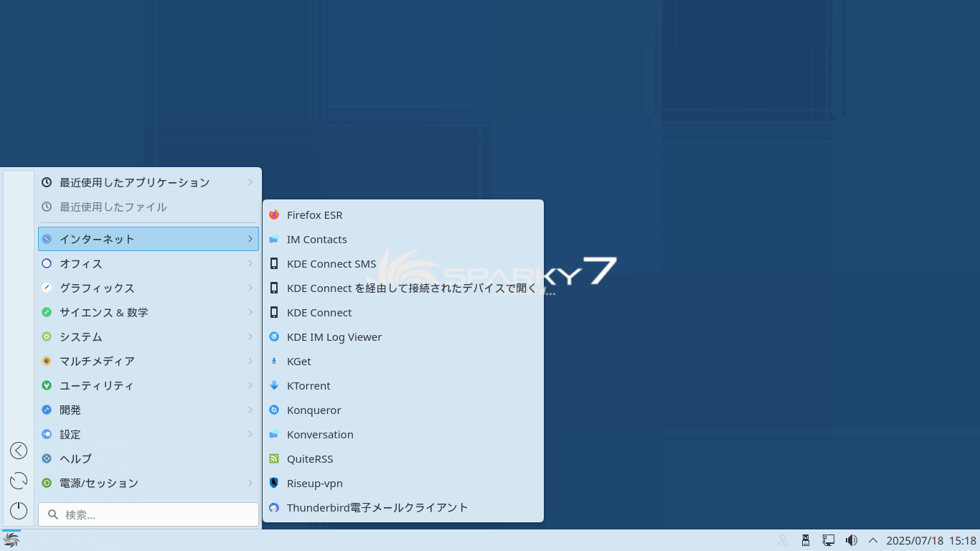Open QuiteRSS via its green feed icon
Viewport: 980px width, 551px height.
pyautogui.click(x=274, y=459)
